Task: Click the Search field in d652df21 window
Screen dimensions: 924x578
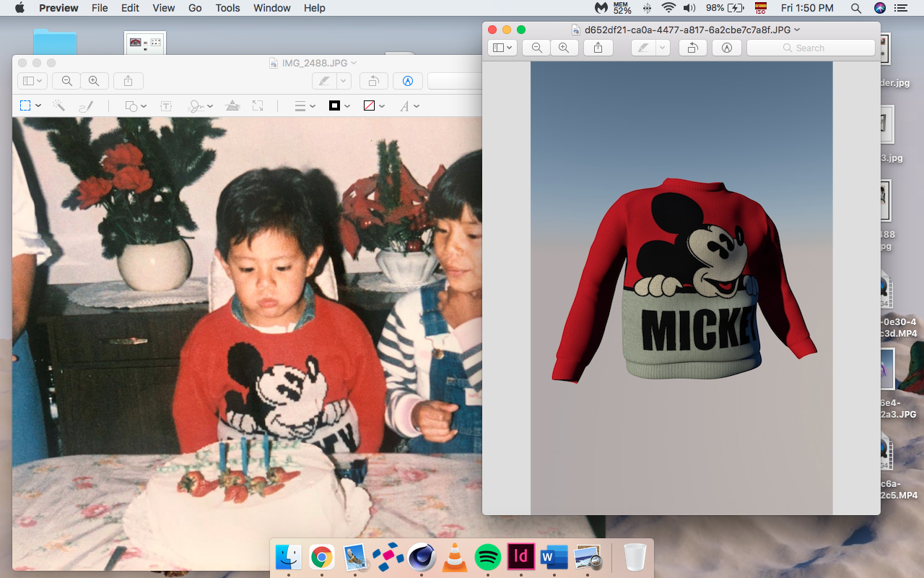Action: [811, 48]
